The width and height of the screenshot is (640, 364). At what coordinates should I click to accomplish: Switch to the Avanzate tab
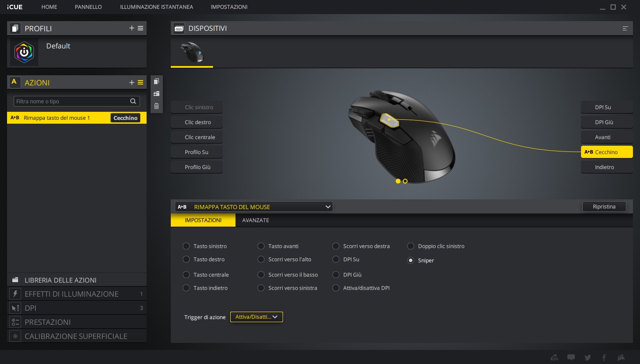[x=256, y=220]
